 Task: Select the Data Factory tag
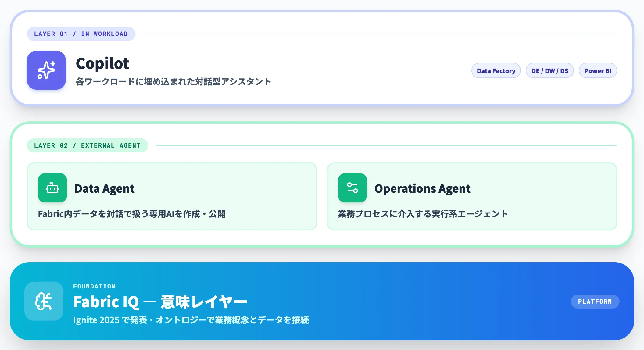pyautogui.click(x=496, y=71)
